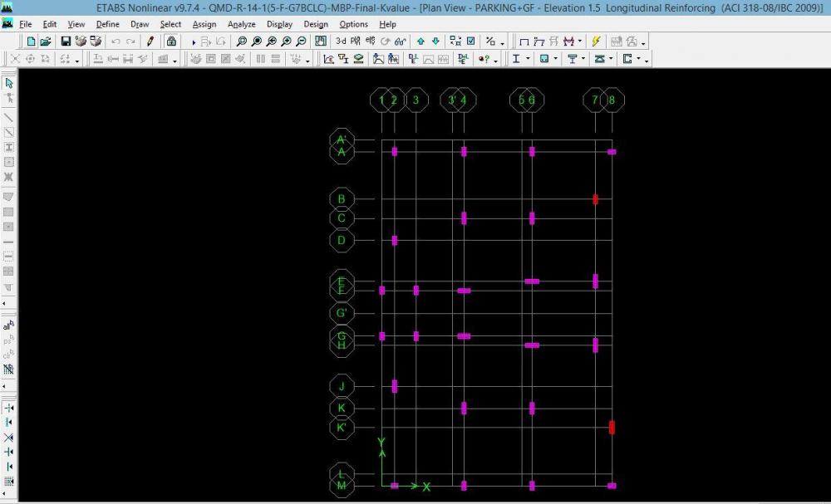
Task: Open Set Building View Options checkbox icon
Action: click(x=470, y=42)
